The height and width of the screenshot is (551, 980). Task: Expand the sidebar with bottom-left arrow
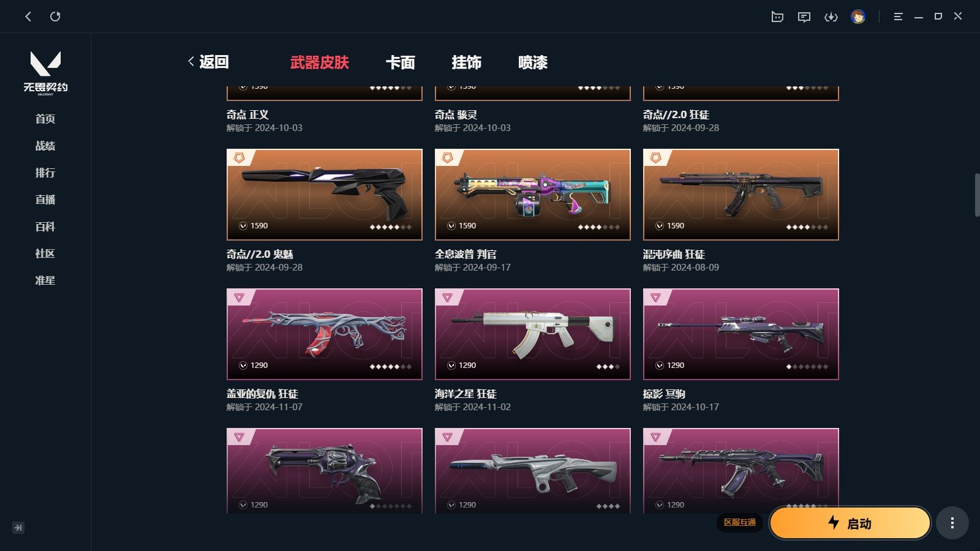pyautogui.click(x=18, y=527)
